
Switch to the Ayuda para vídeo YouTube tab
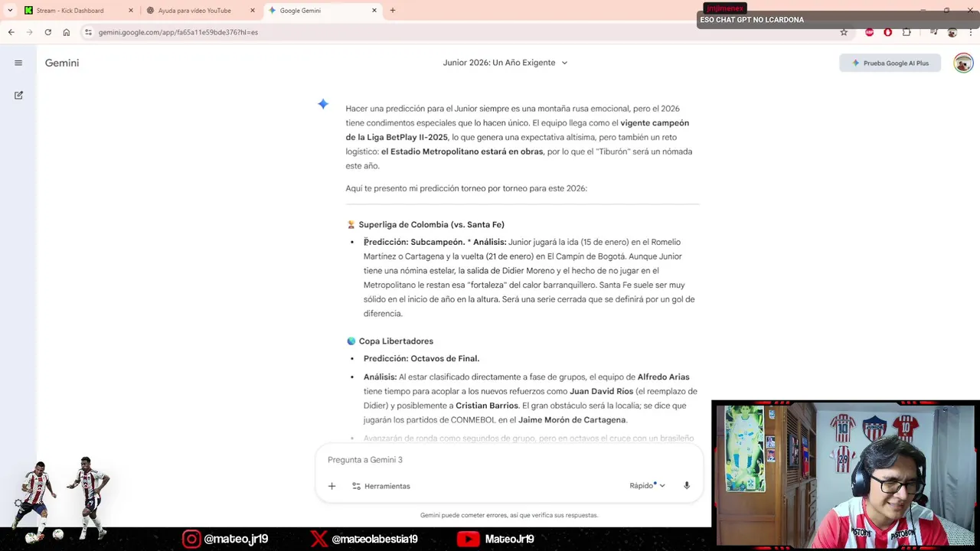pyautogui.click(x=199, y=11)
